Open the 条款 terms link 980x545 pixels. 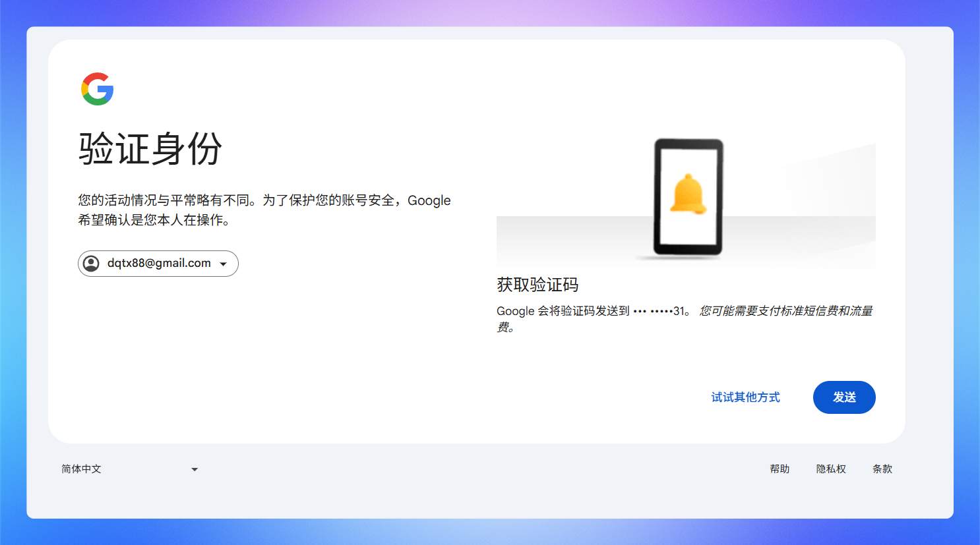tap(882, 469)
